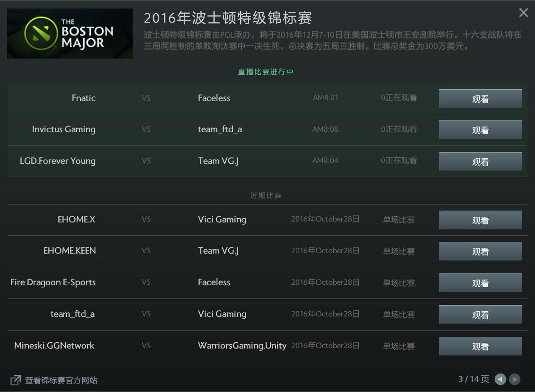This screenshot has height=392, width=535.
Task: Click 观看 for EHOME.X vs Vici Gaming
Action: tap(480, 220)
